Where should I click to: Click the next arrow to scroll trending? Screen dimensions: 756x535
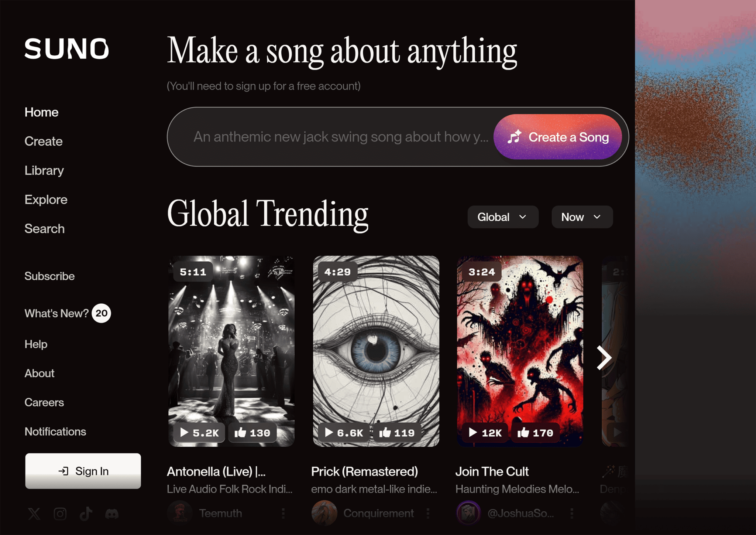tap(604, 357)
